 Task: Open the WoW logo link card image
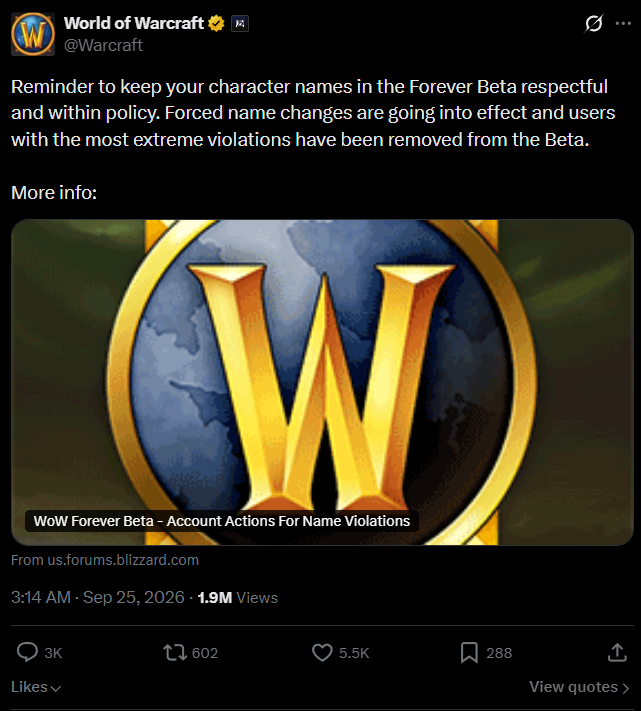click(322, 382)
